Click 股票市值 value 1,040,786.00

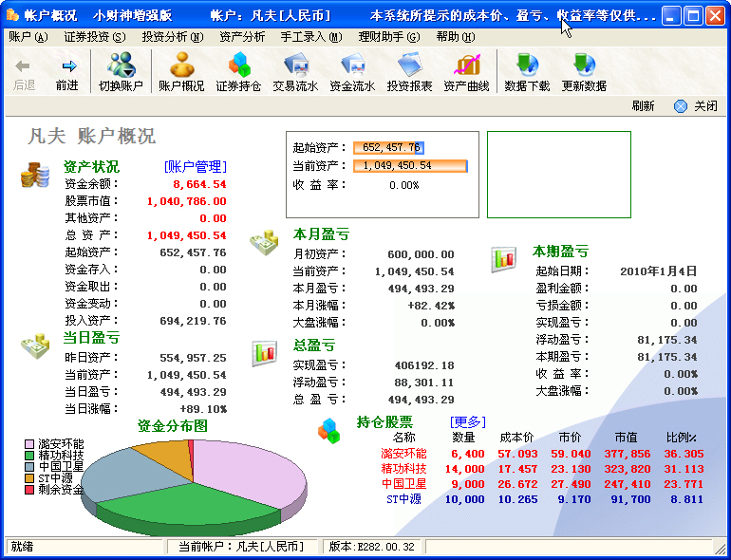[186, 202]
